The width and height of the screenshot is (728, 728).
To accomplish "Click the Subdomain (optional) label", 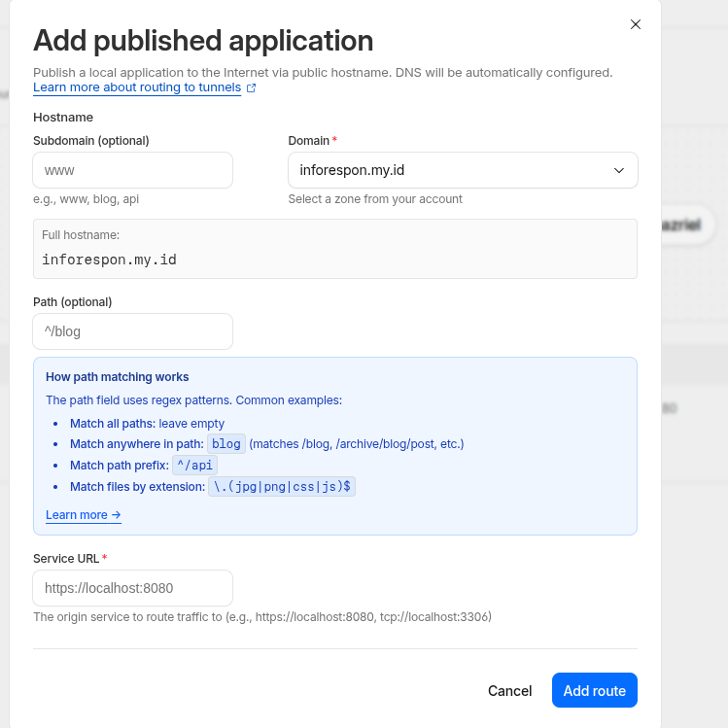I will [x=91, y=141].
